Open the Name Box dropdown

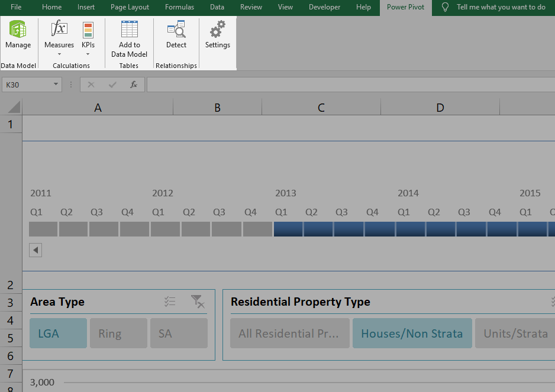(x=56, y=84)
